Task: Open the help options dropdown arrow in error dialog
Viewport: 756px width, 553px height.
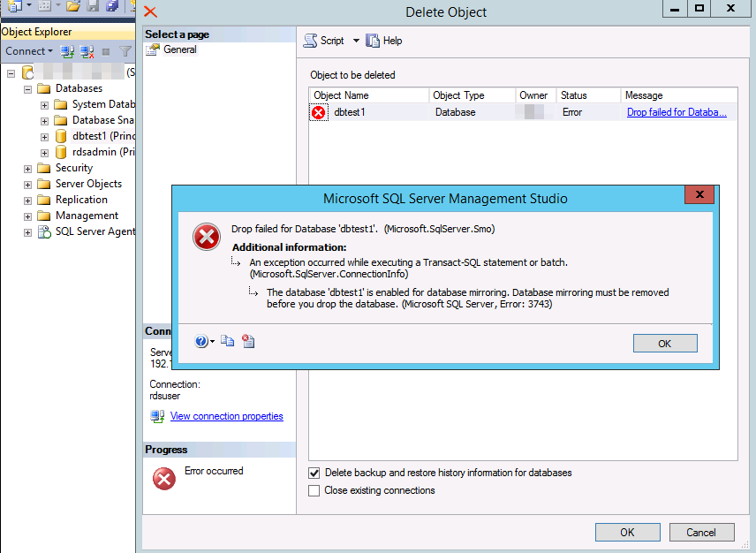Action: coord(212,342)
